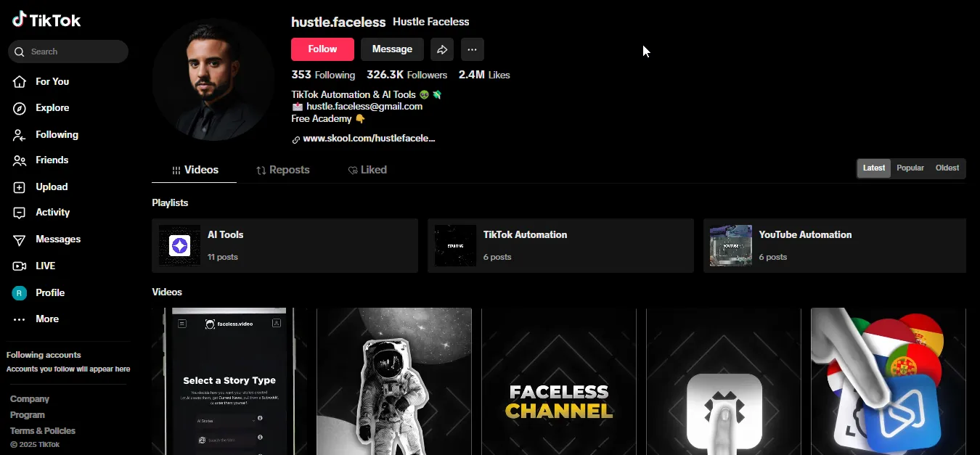The width and height of the screenshot is (980, 455).
Task: Expand the Terms & Policies footer section
Action: (43, 431)
